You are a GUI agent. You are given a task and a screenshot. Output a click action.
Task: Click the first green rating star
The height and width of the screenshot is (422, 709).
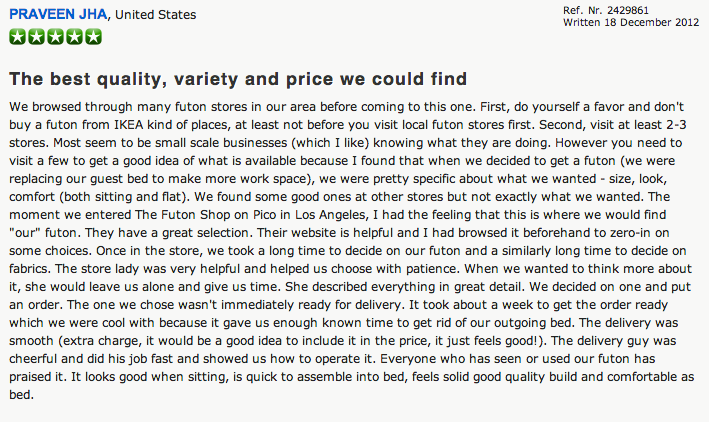point(18,37)
